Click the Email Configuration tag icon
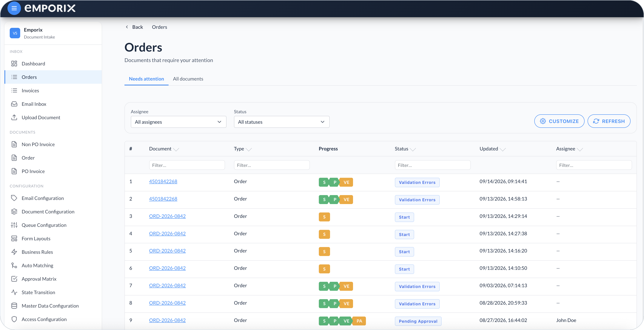The image size is (644, 330). point(14,198)
